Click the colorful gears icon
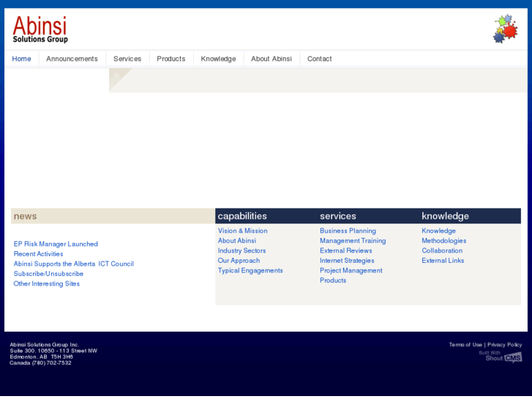Viewport: 532px width, 399px height. (505, 29)
